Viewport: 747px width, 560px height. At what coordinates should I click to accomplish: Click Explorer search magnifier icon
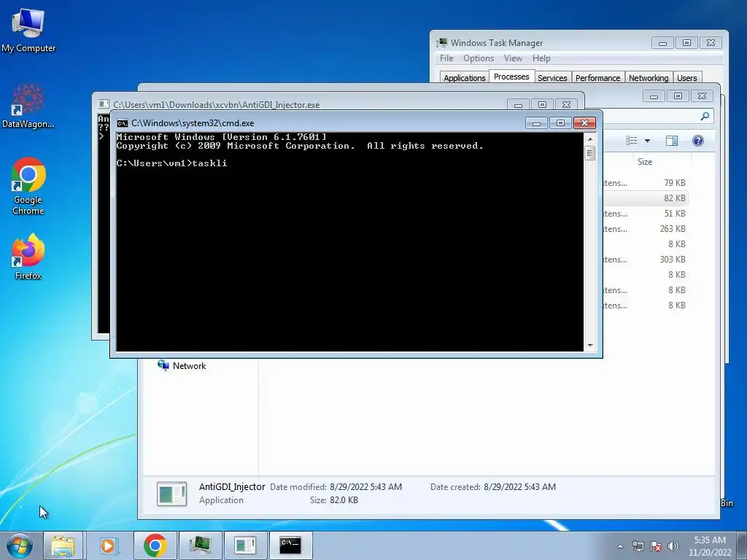(705, 116)
